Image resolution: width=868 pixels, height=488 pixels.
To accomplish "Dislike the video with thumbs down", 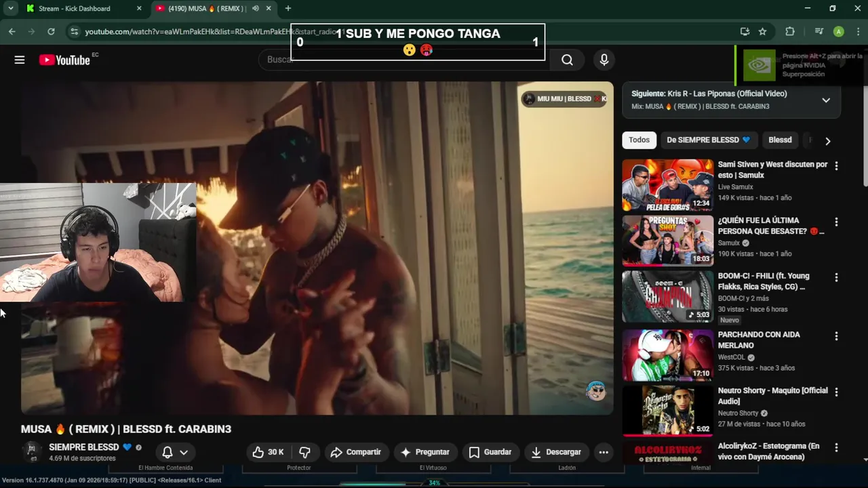I will coord(305,452).
